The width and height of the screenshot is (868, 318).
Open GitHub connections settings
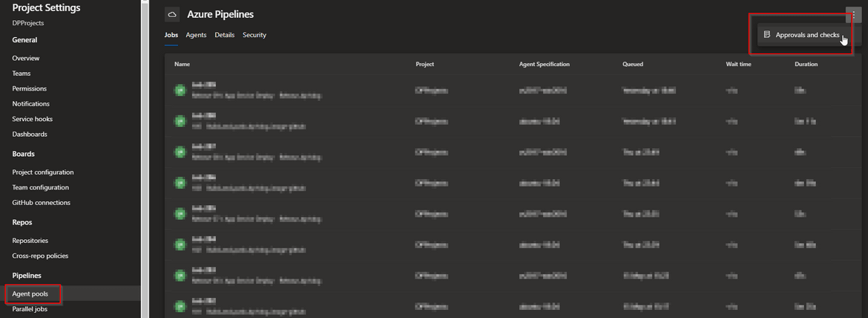[41, 203]
